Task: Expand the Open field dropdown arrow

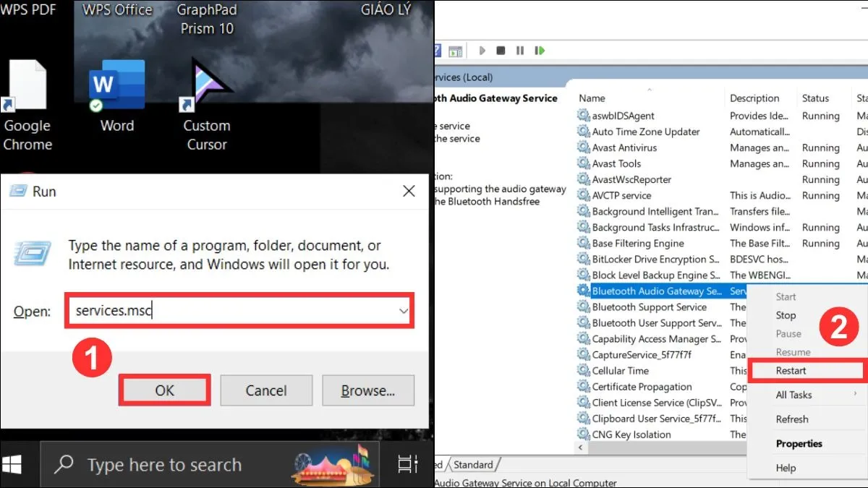Action: (x=404, y=311)
